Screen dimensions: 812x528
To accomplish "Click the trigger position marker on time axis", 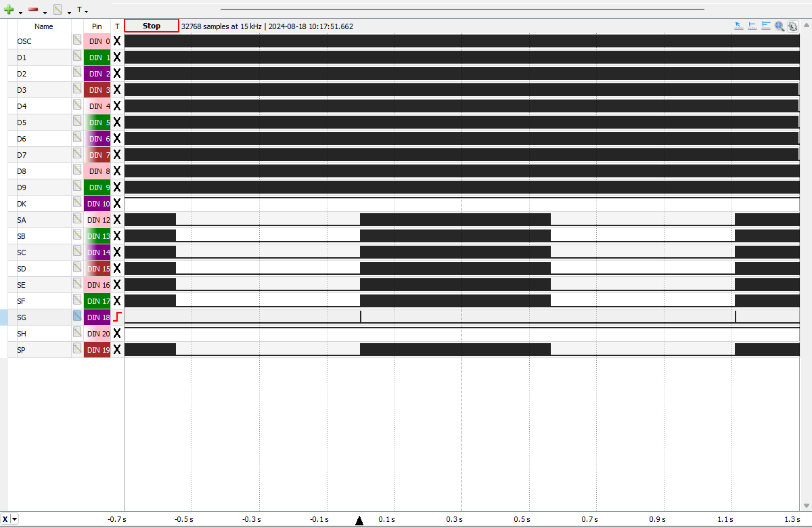I will 359,520.
